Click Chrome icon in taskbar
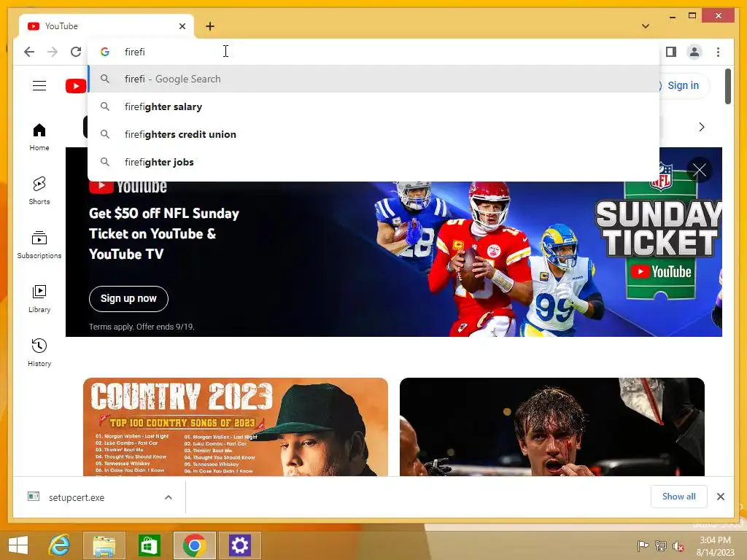This screenshot has width=747, height=560. (x=194, y=545)
